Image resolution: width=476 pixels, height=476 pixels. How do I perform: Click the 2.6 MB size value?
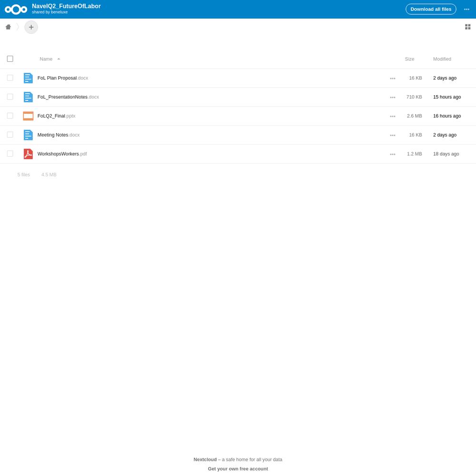pos(415,116)
